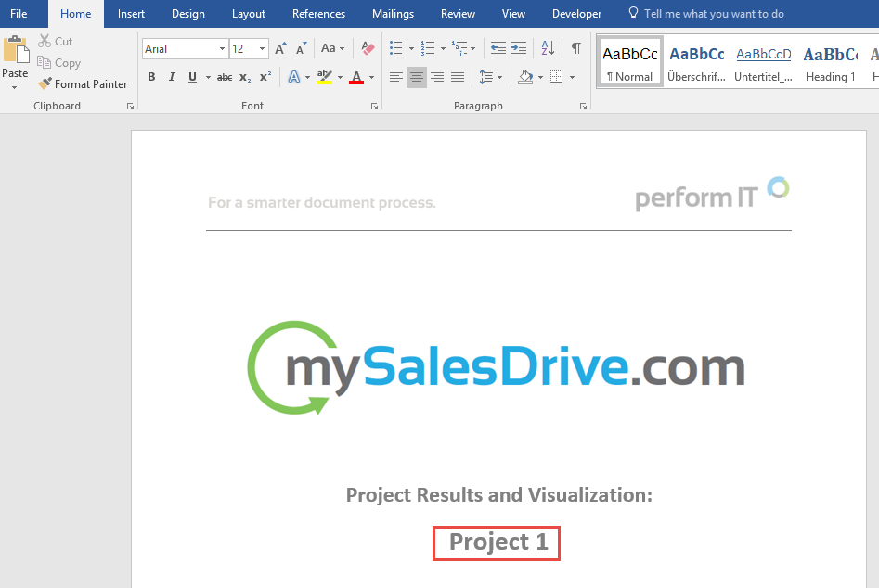Toggle paragraph marks display

pos(575,48)
